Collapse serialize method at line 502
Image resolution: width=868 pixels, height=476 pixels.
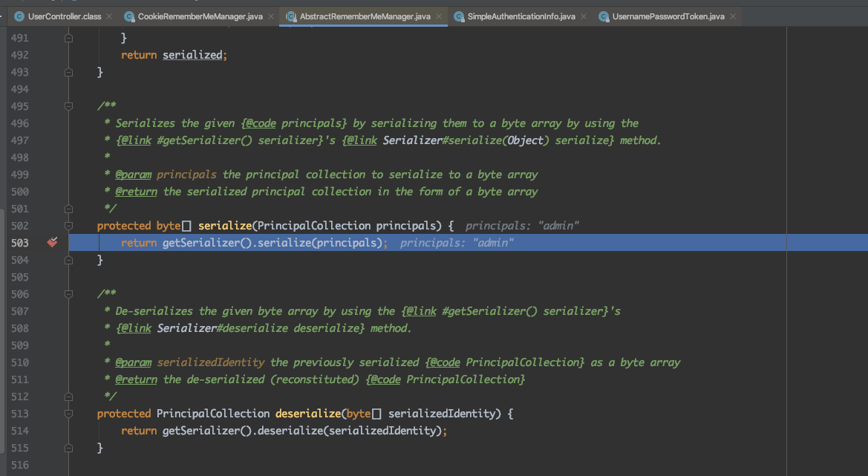(x=68, y=226)
